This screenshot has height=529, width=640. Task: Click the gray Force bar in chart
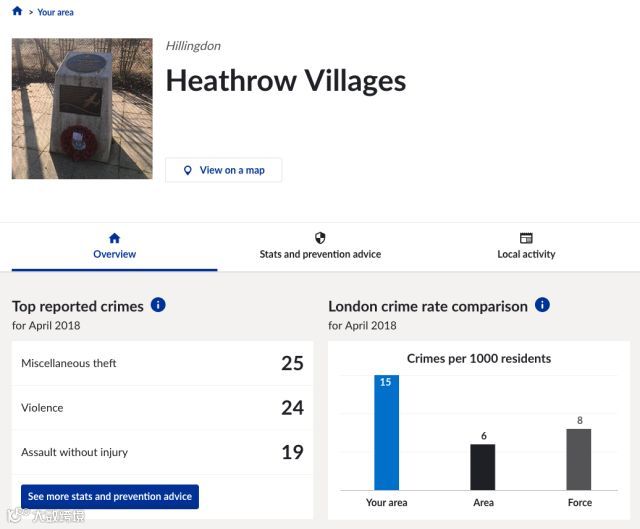[x=579, y=460]
